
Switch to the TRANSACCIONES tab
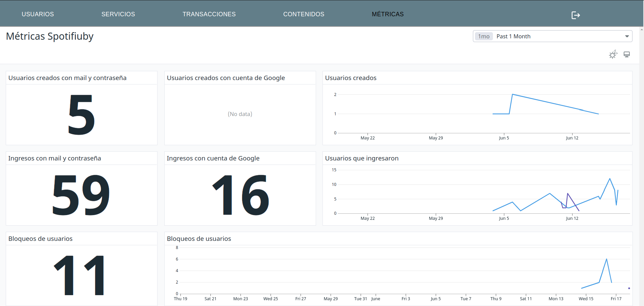(x=209, y=14)
